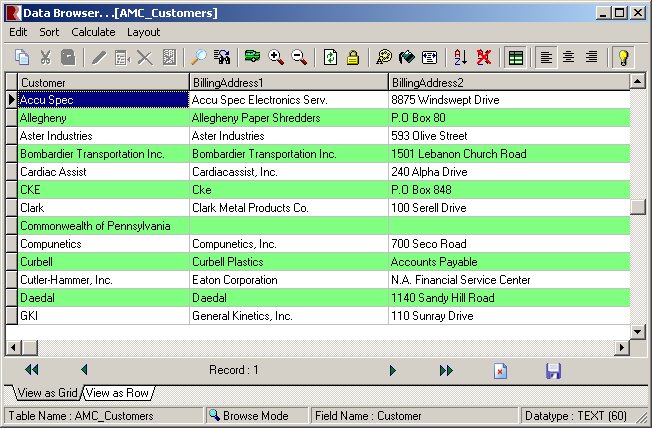Image resolution: width=652 pixels, height=428 pixels.
Task: Click the zoom in magnifier icon
Action: coord(276,57)
